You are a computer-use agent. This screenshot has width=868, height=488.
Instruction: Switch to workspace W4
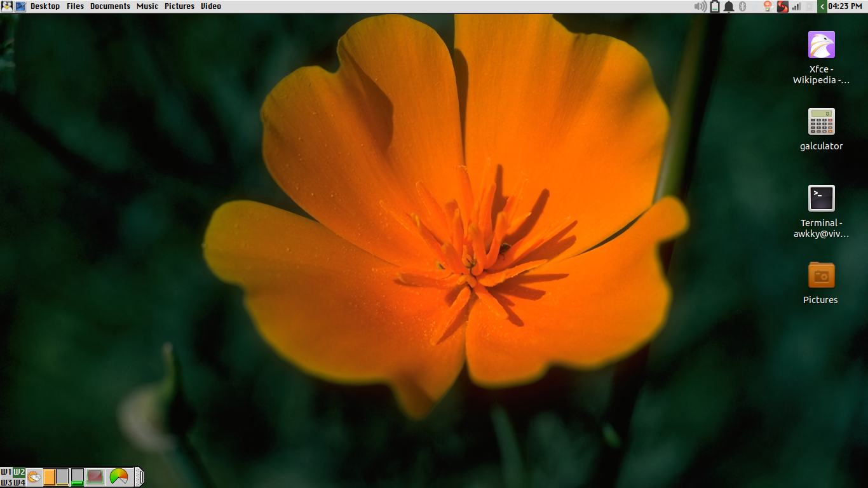point(19,482)
